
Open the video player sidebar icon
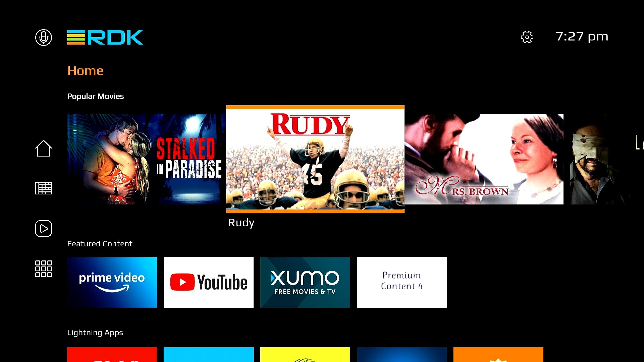[x=44, y=229]
